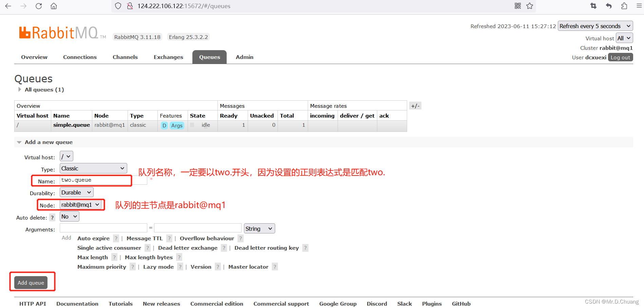This screenshot has height=308, width=644.
Task: Open the Virtual host slash dropdown in form
Action: 67,157
